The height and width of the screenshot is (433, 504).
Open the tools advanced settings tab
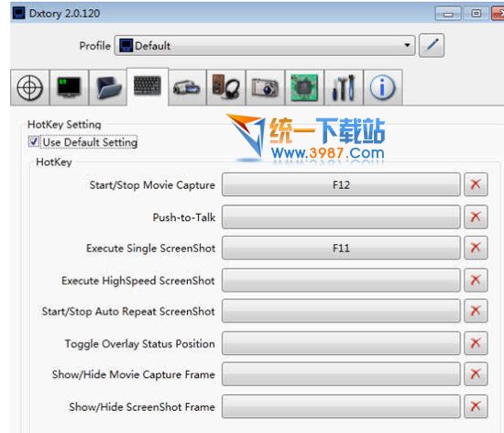tap(344, 87)
